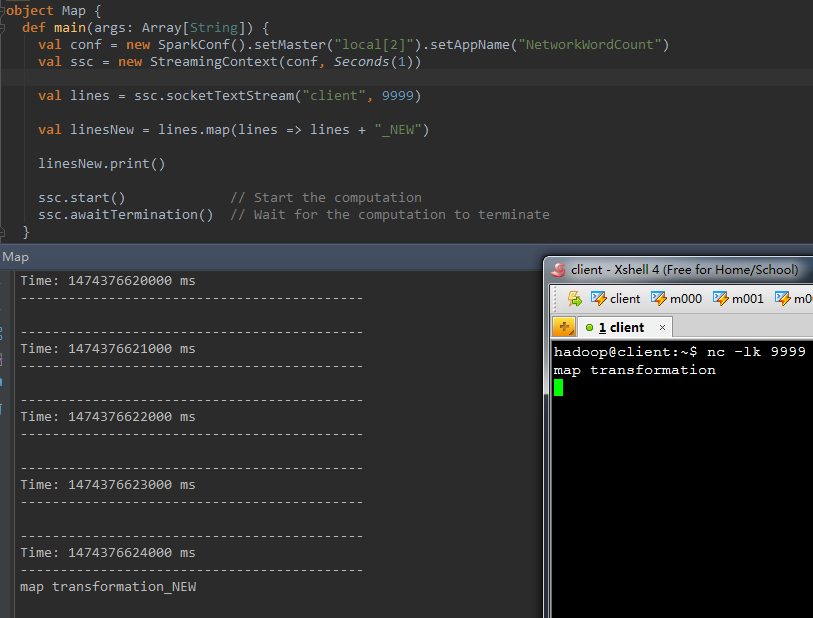Screen dimensions: 813x618
Task: Click the "map transformation_NEW" console output line
Action: [x=108, y=587]
